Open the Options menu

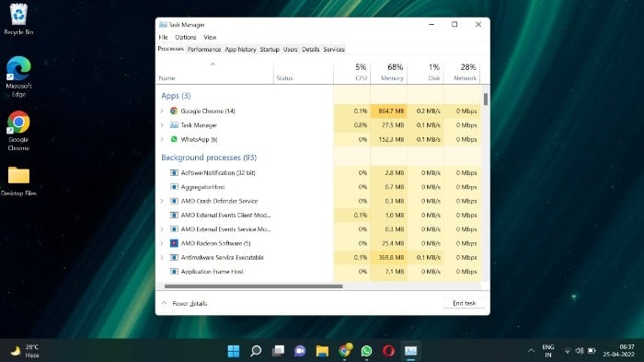tap(186, 37)
